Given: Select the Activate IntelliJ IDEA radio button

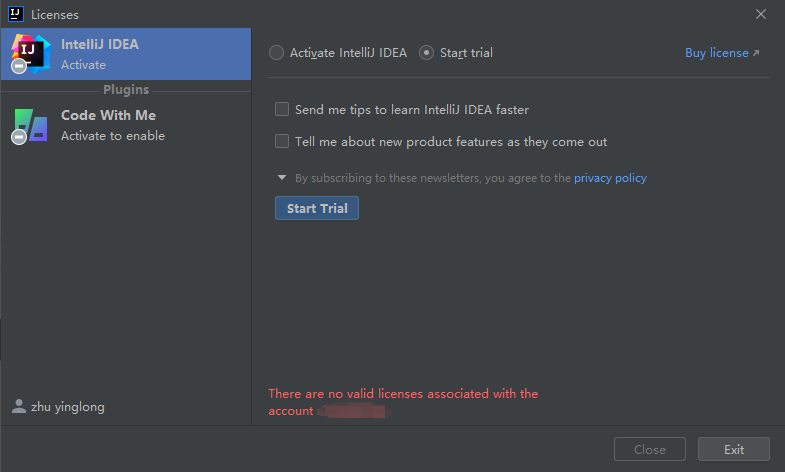Looking at the screenshot, I should 277,53.
